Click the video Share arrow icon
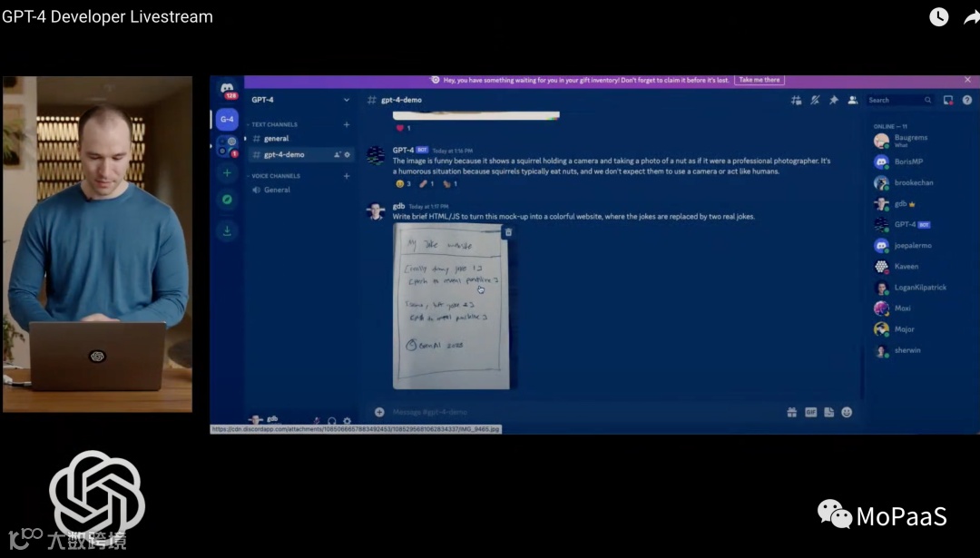Screen dimensions: 980x558 [x=972, y=17]
